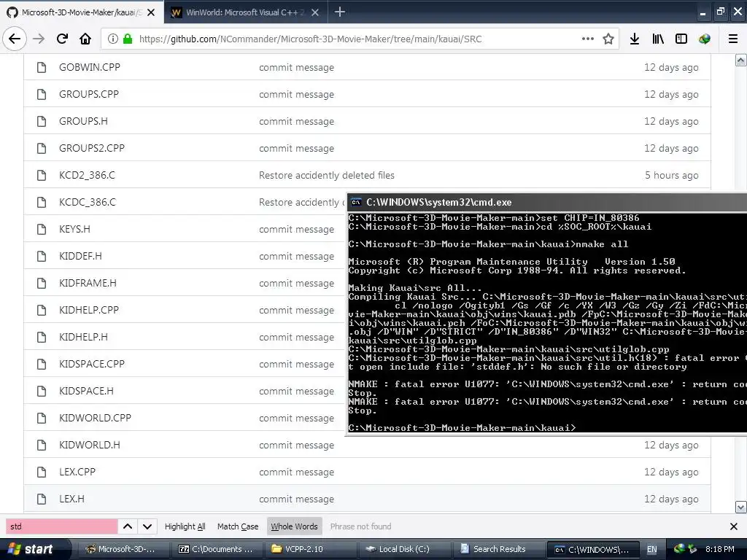
Task: Reload the GitHub page
Action: [x=62, y=39]
